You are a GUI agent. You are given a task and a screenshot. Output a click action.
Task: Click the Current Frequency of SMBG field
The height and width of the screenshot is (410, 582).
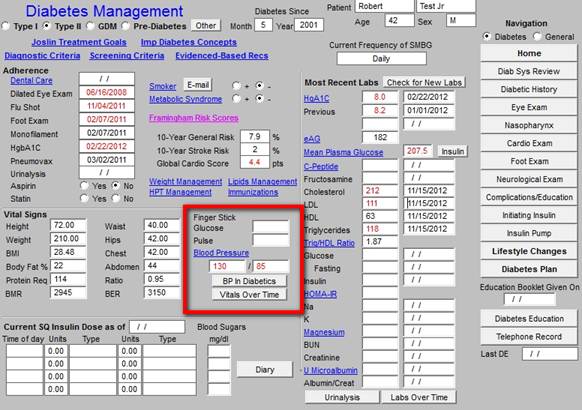(382, 59)
